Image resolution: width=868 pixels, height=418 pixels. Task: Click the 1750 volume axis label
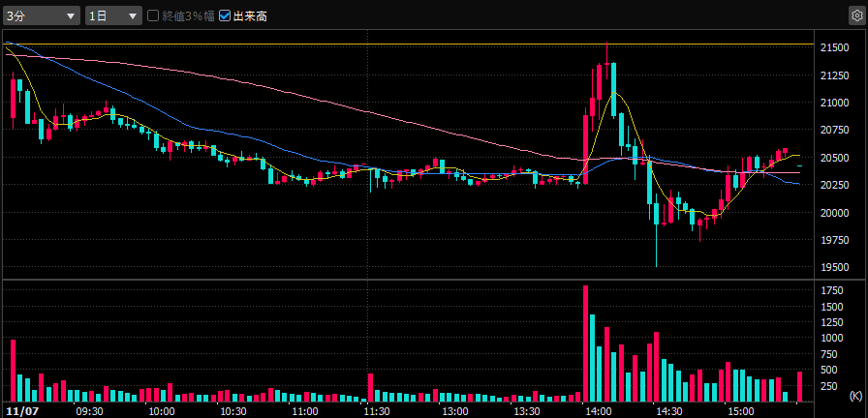[x=831, y=290]
